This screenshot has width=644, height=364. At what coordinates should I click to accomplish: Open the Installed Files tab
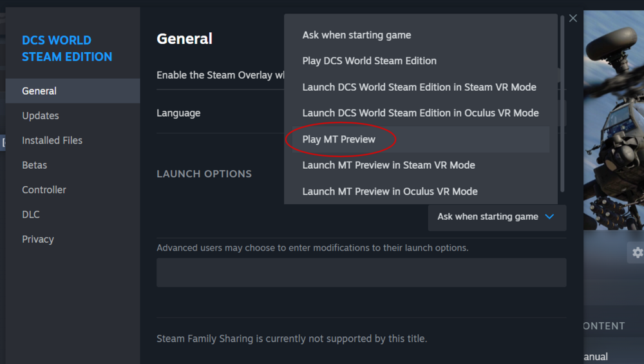(x=52, y=140)
